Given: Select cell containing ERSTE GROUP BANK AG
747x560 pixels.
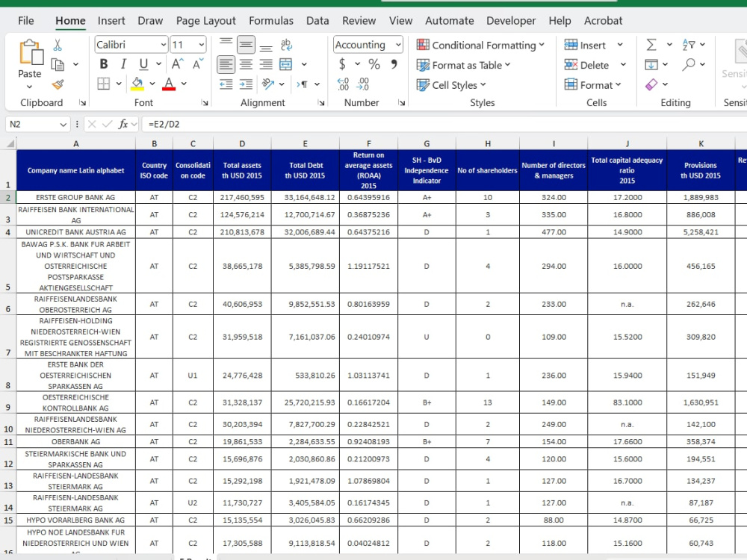Looking at the screenshot, I should [75, 197].
